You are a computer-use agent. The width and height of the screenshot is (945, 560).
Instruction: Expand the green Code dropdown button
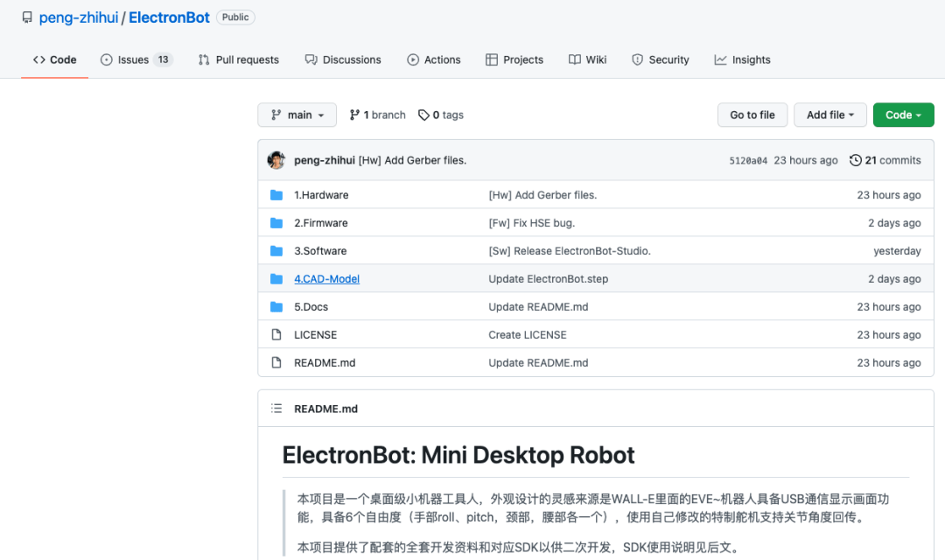[903, 115]
